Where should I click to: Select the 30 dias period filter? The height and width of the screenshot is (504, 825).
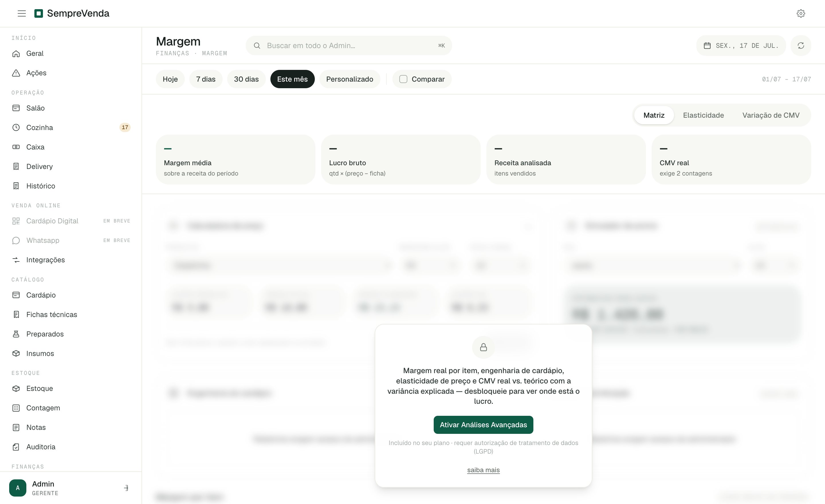pos(246,79)
